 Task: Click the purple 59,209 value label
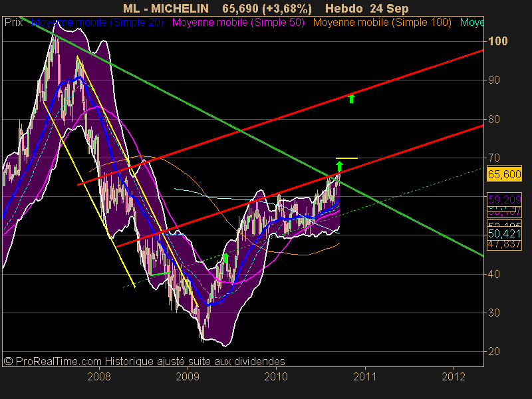pos(504,199)
